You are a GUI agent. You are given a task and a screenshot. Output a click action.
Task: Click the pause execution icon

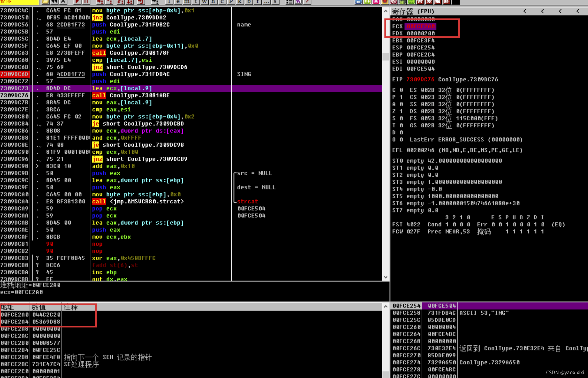[x=86, y=2]
